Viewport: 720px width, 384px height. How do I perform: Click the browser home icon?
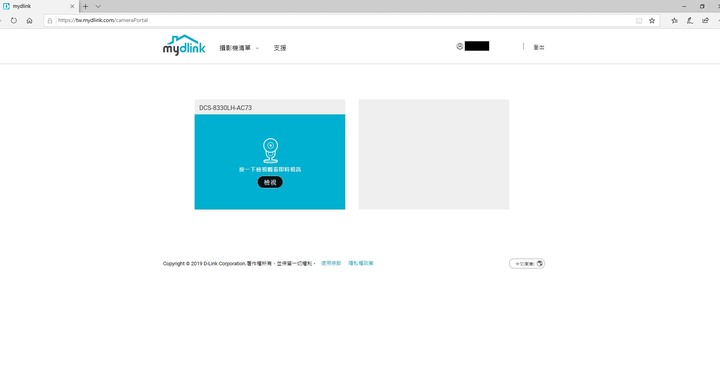pyautogui.click(x=29, y=21)
